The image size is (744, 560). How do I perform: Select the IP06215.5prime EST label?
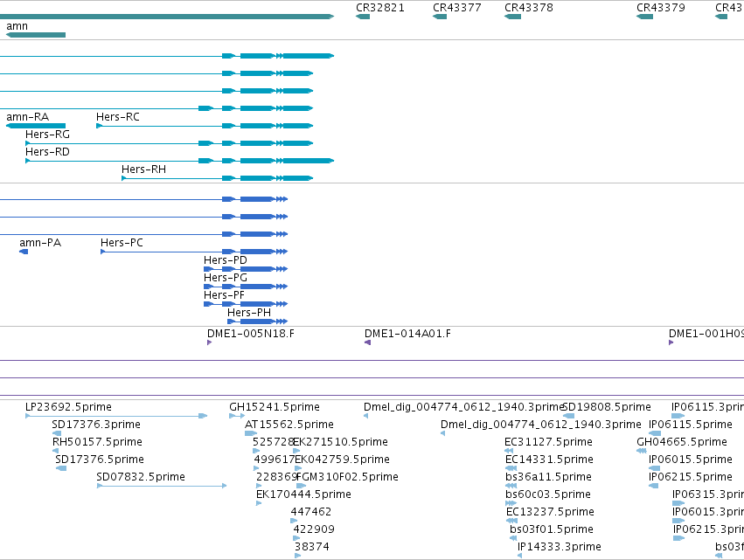[691, 477]
